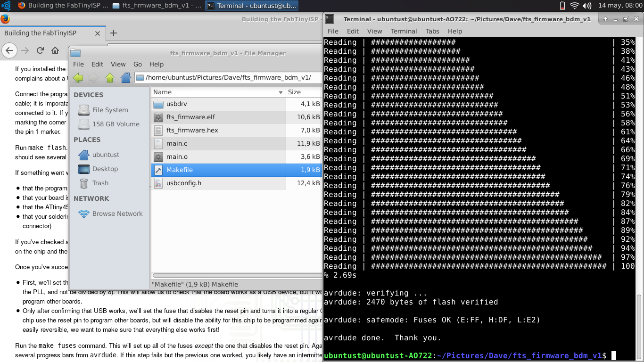Open ubuntust home icon in Places
The width and height of the screenshot is (644, 362).
[x=83, y=155]
